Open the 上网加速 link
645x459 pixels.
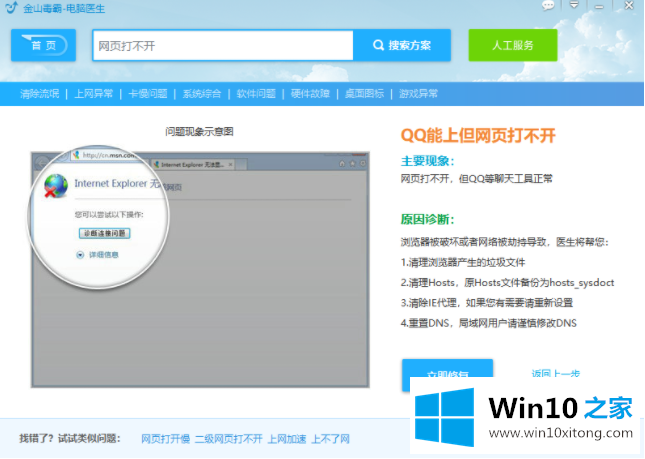coord(287,439)
